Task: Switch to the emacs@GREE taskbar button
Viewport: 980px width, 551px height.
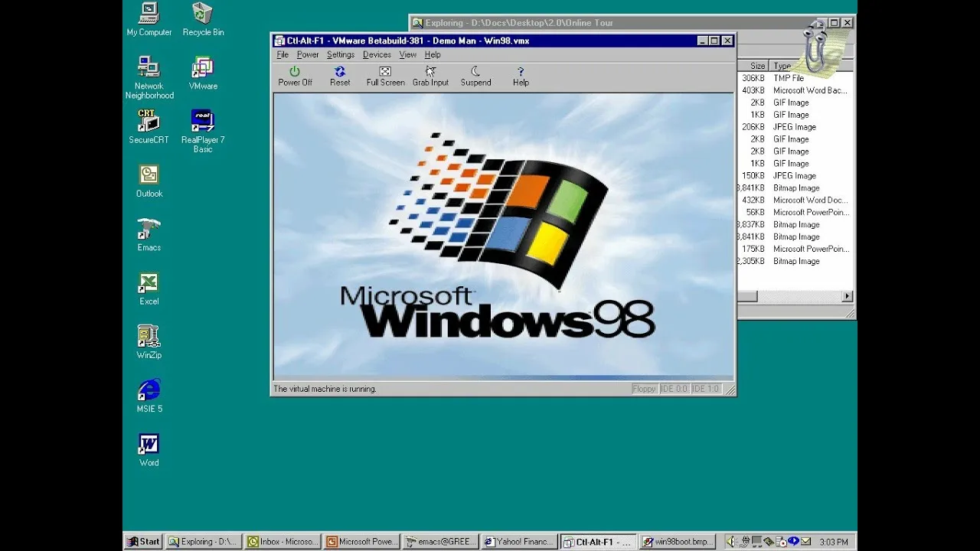Action: [440, 542]
